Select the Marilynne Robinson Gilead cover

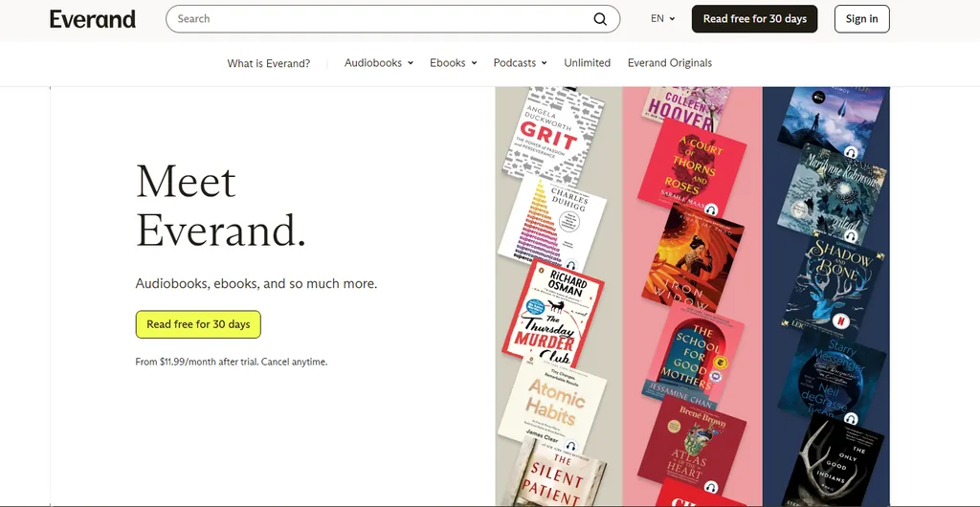[832, 195]
